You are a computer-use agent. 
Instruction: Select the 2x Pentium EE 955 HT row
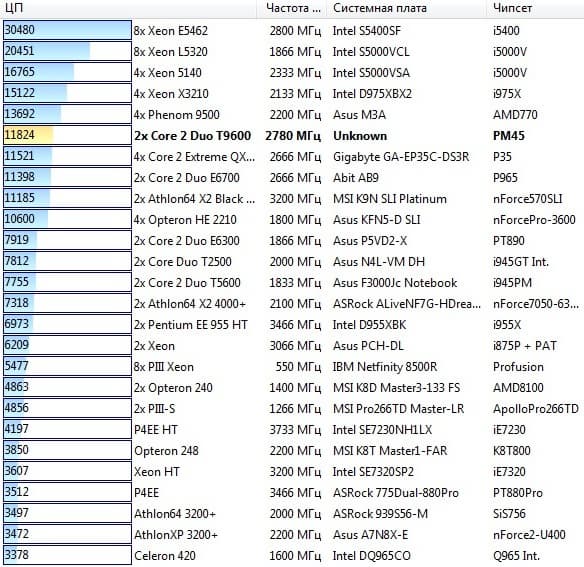[x=292, y=324]
